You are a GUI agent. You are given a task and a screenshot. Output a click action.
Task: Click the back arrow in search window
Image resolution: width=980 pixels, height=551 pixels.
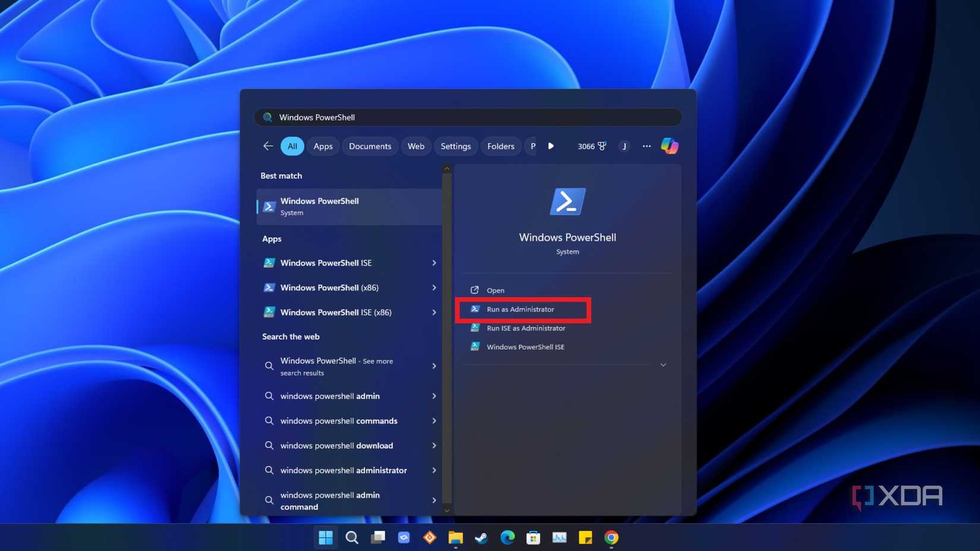pyautogui.click(x=268, y=145)
